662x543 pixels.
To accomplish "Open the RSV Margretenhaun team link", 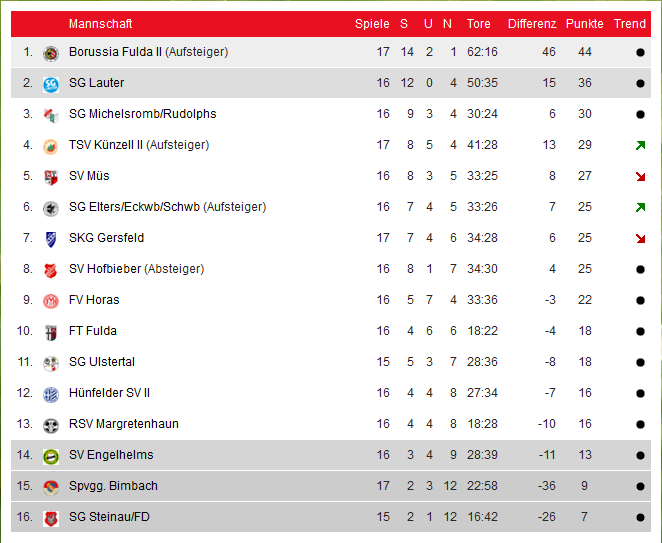I will [x=124, y=424].
